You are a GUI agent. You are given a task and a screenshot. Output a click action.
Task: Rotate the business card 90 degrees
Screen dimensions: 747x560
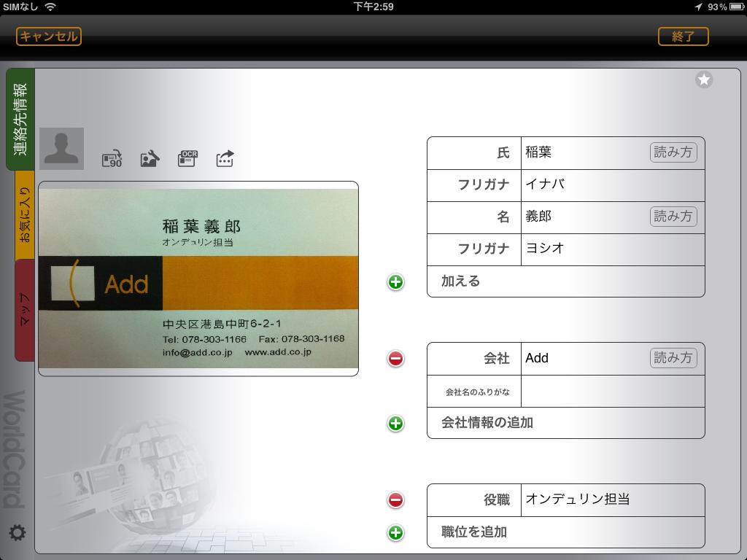point(112,159)
